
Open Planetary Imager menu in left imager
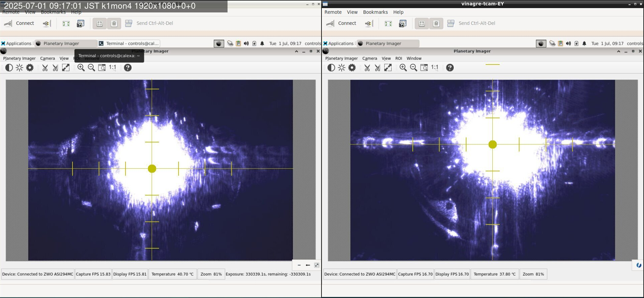(x=19, y=58)
